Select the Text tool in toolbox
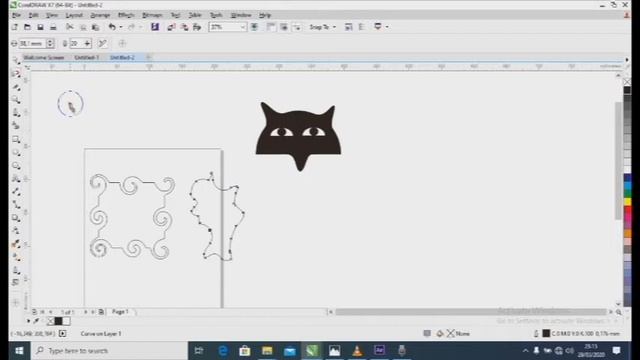 [x=16, y=178]
